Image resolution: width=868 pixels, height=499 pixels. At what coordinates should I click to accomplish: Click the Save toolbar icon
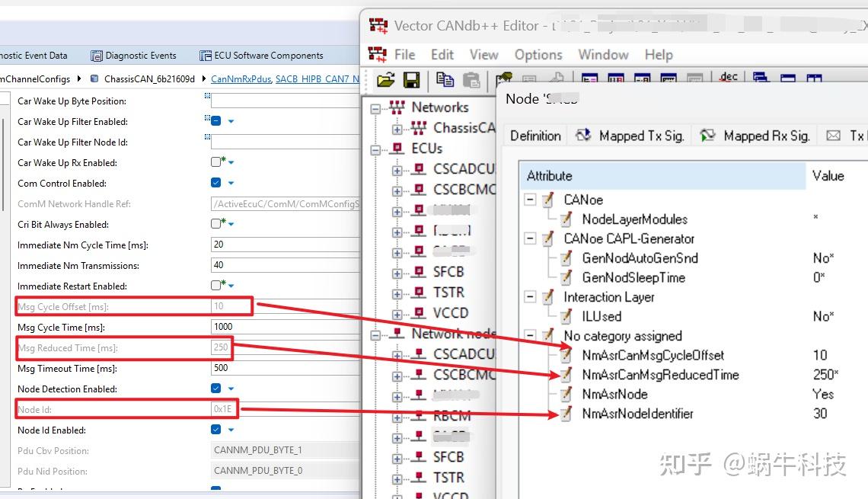412,79
